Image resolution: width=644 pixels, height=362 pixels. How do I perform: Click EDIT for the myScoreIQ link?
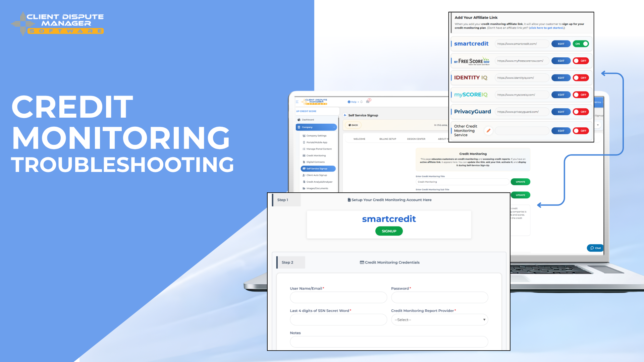561,95
